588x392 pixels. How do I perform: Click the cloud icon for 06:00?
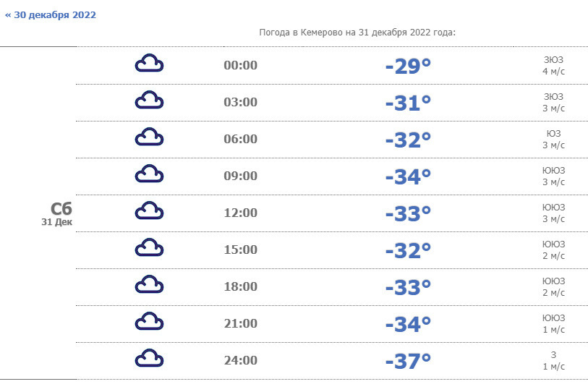[x=149, y=138]
